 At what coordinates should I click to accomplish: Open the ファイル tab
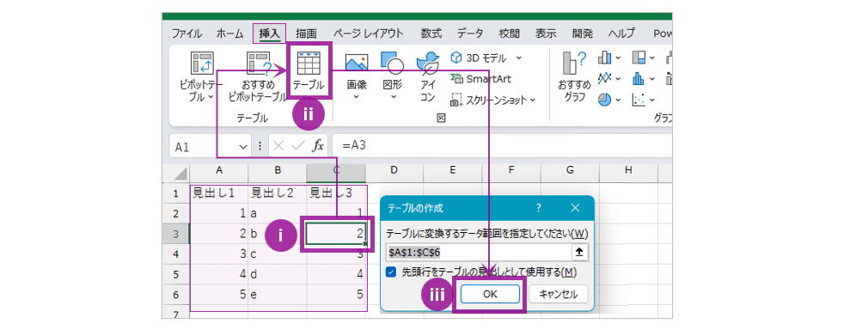pos(186,34)
